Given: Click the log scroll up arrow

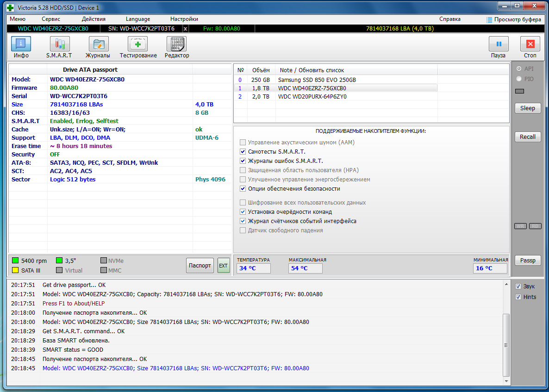Looking at the screenshot, I should [x=506, y=284].
